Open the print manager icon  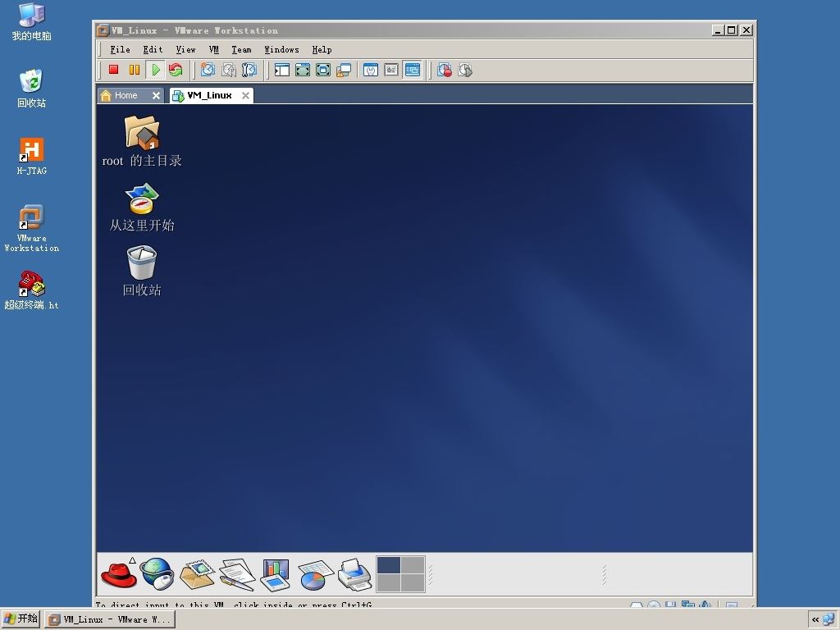point(354,574)
